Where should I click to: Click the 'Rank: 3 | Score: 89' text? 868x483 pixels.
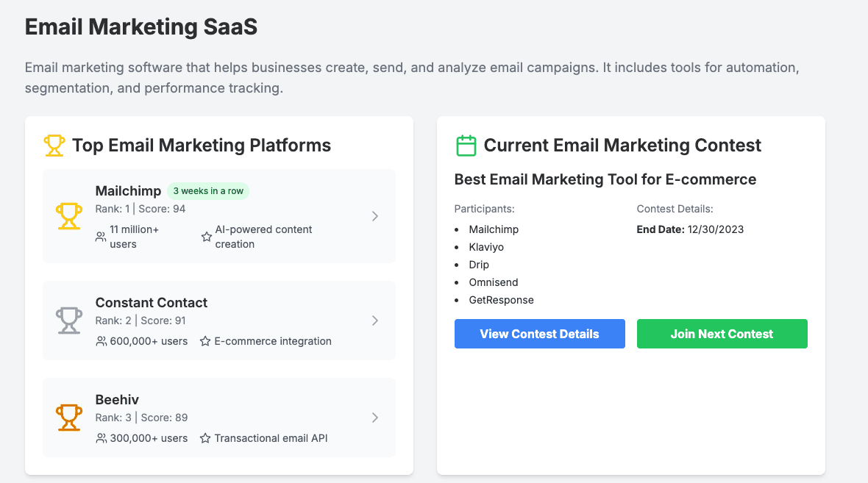141,418
